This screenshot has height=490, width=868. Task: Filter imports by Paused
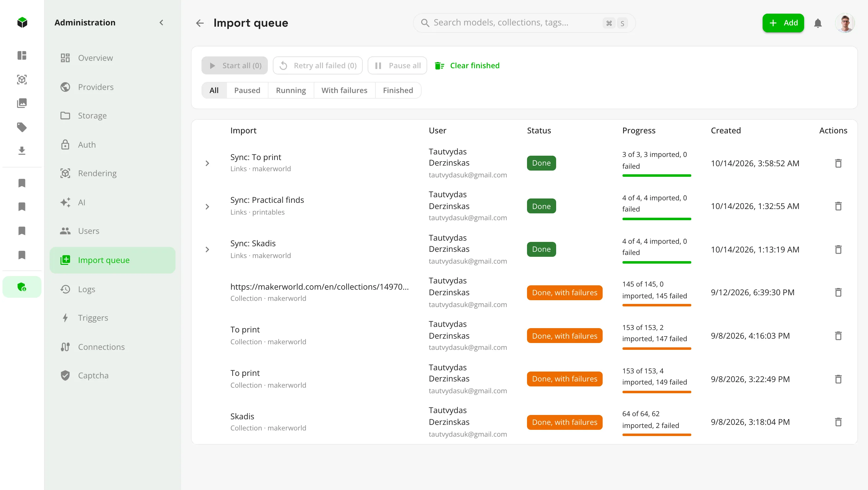pos(247,90)
